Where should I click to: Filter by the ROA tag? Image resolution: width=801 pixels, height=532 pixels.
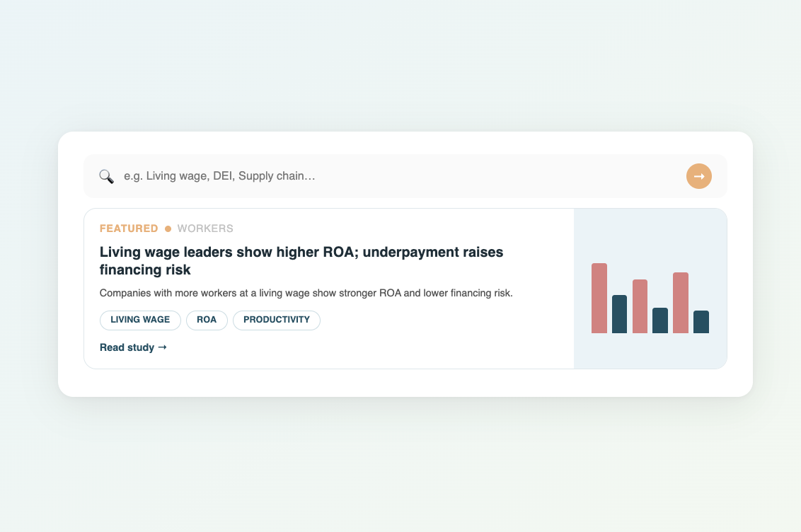tap(207, 320)
